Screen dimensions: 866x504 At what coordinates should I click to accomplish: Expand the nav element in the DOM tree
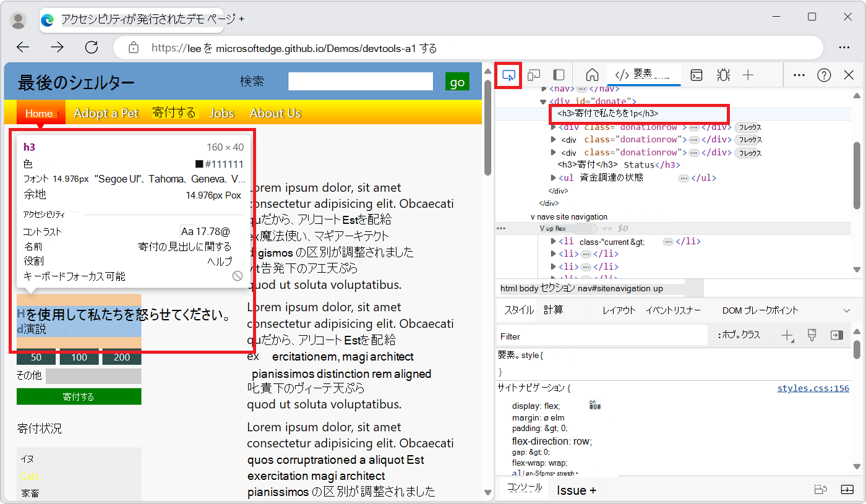(544, 88)
